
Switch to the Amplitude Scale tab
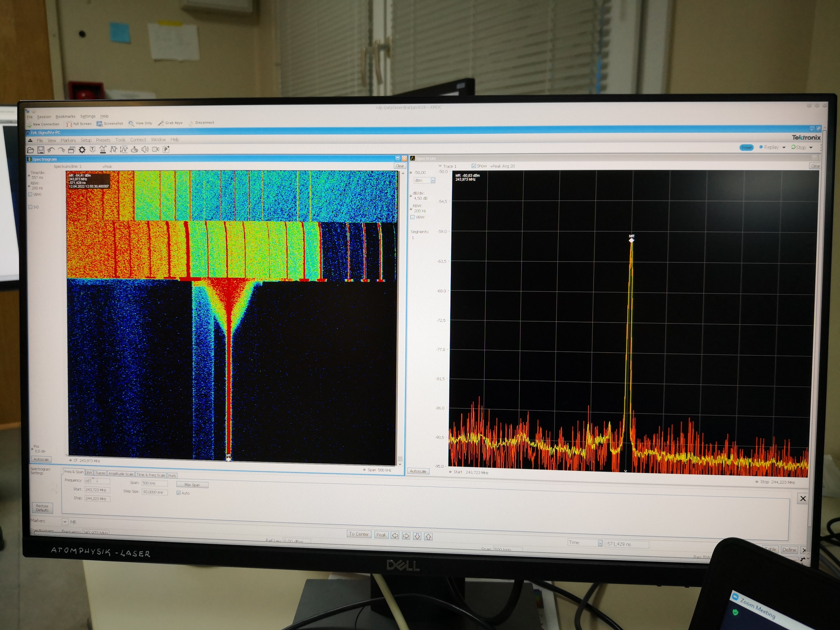tap(121, 474)
